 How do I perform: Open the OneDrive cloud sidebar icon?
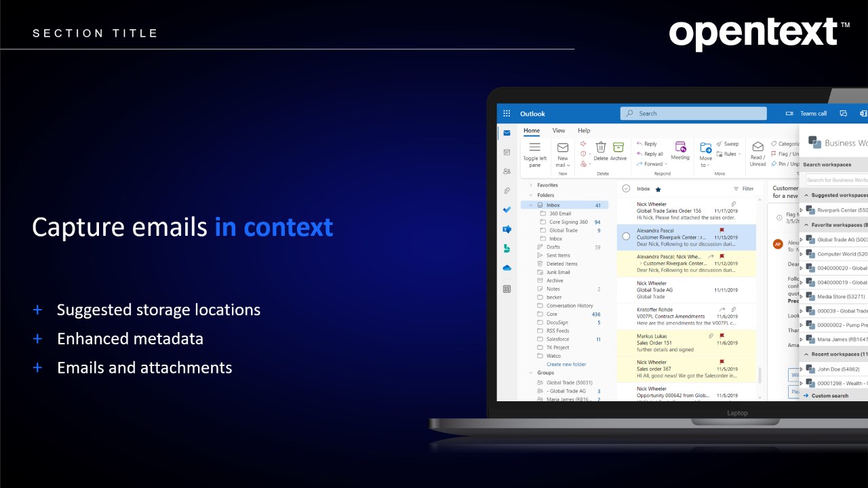[507, 268]
